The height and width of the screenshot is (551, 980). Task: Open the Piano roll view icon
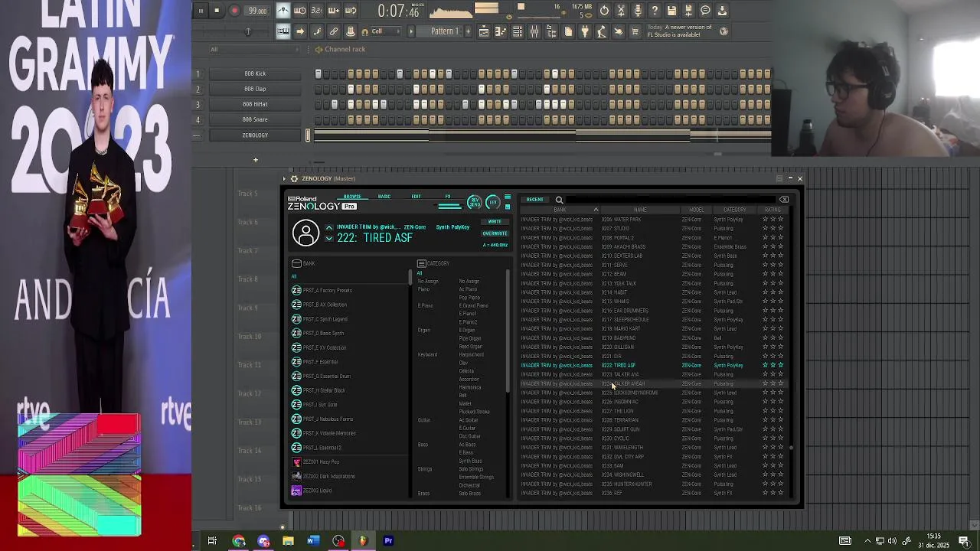tap(501, 31)
